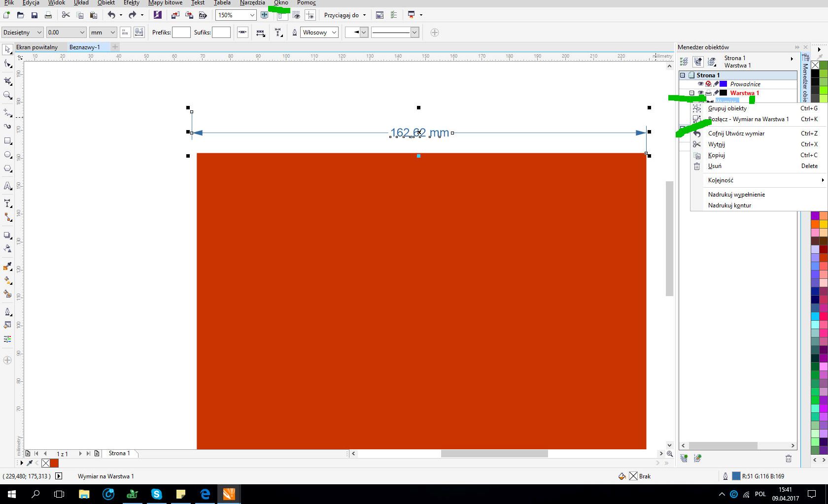Switch to the Ekran powitalny tab
Image resolution: width=828 pixels, height=504 pixels.
pos(37,47)
